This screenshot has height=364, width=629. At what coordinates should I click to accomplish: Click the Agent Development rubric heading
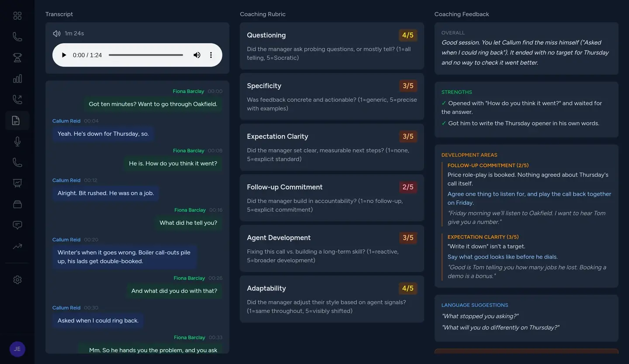tap(279, 238)
